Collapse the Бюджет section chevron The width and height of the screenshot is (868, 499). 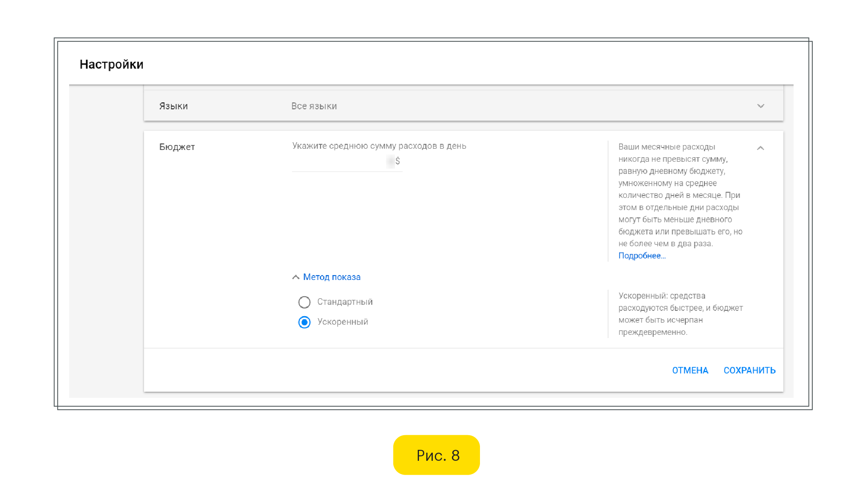pyautogui.click(x=760, y=148)
